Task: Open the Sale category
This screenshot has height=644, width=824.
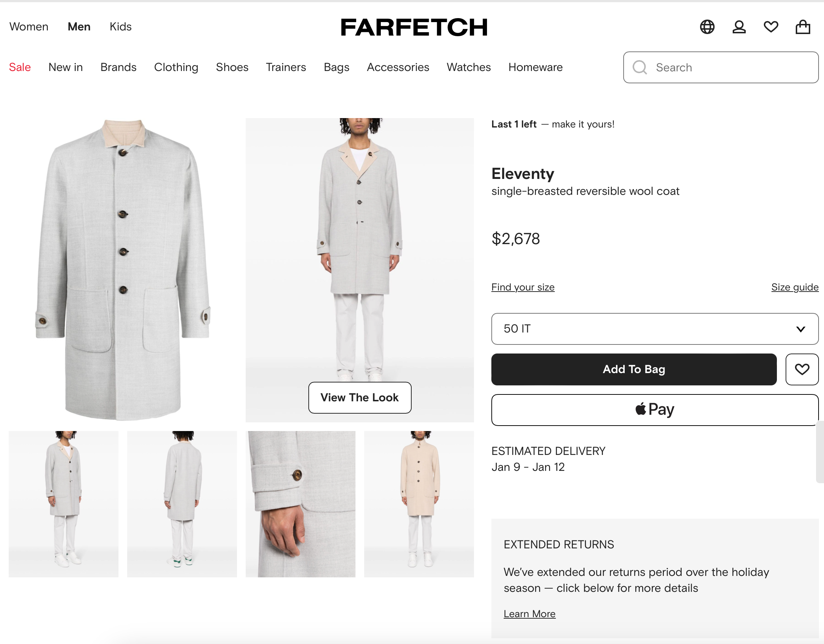Action: [x=20, y=67]
